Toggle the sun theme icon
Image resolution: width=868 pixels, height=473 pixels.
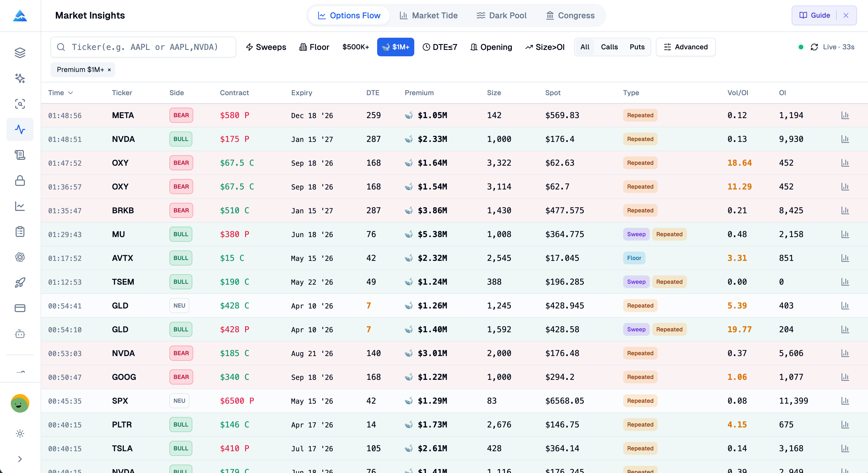[x=20, y=434]
